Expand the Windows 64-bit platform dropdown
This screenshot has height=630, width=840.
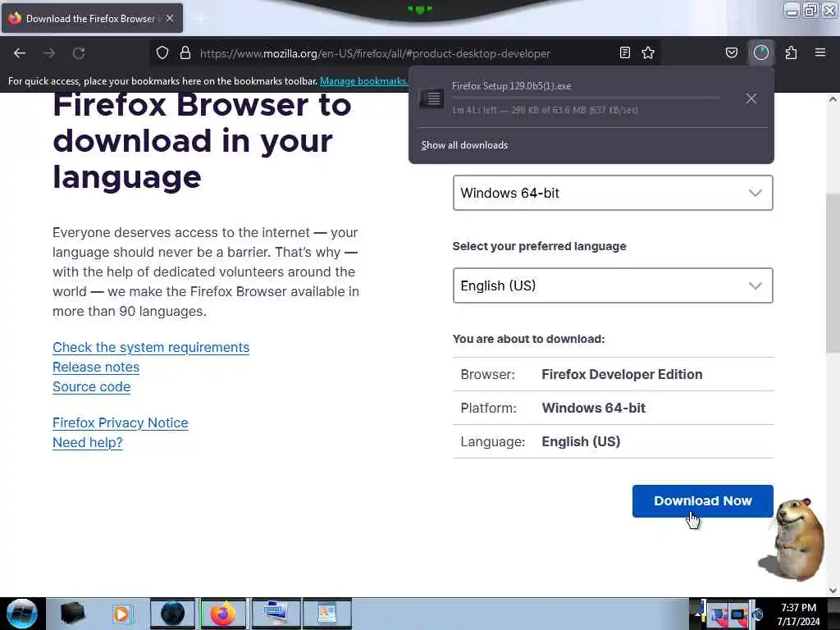pos(613,193)
